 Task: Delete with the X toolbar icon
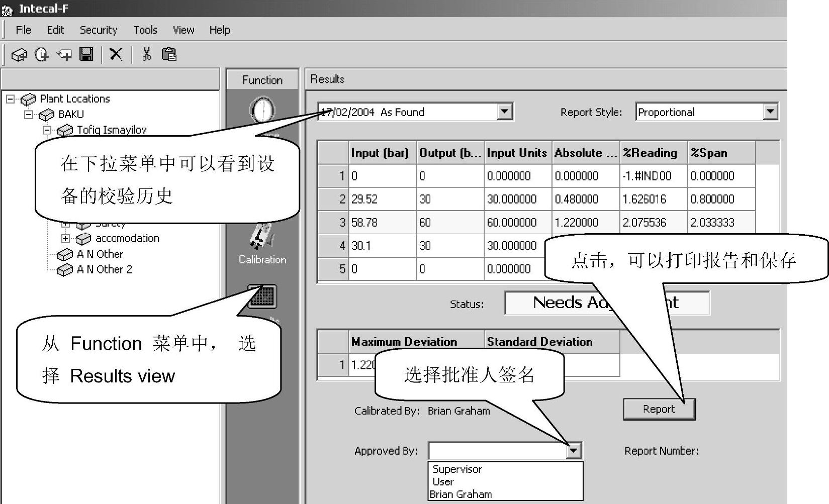coord(116,54)
